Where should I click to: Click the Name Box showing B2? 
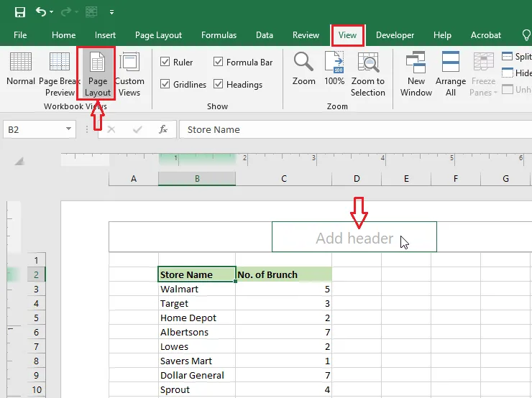coord(33,129)
